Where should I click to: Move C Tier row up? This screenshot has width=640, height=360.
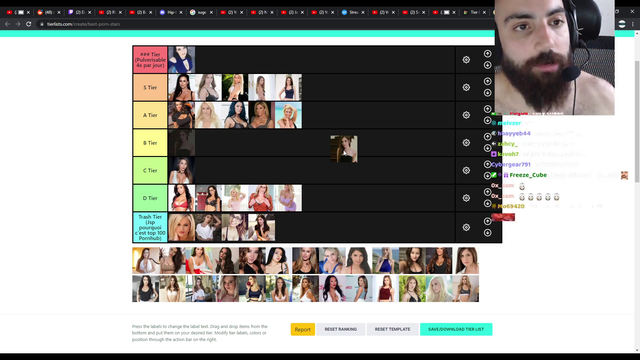pos(487,164)
